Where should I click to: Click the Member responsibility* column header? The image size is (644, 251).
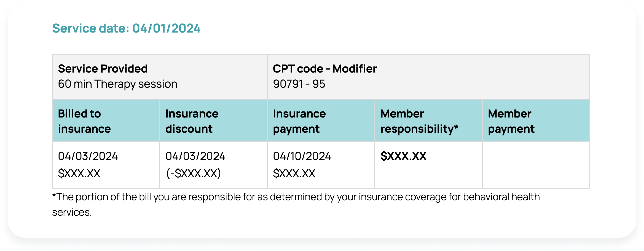(x=428, y=121)
